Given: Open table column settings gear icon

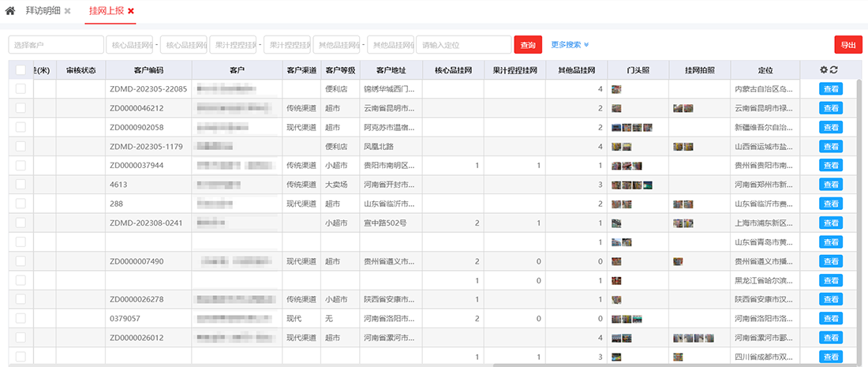Looking at the screenshot, I should (824, 70).
